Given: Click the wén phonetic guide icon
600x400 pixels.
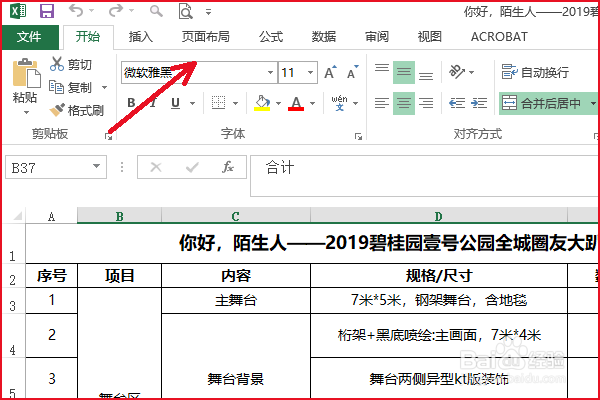Looking at the screenshot, I should pos(339,103).
